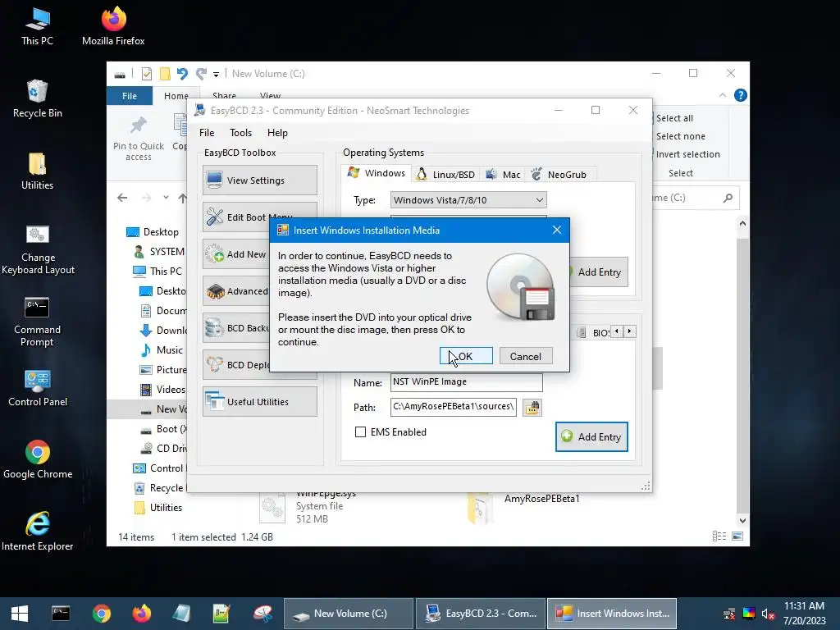Click upper Add Entry button
Viewport: 840px width, 630px height.
coord(599,272)
